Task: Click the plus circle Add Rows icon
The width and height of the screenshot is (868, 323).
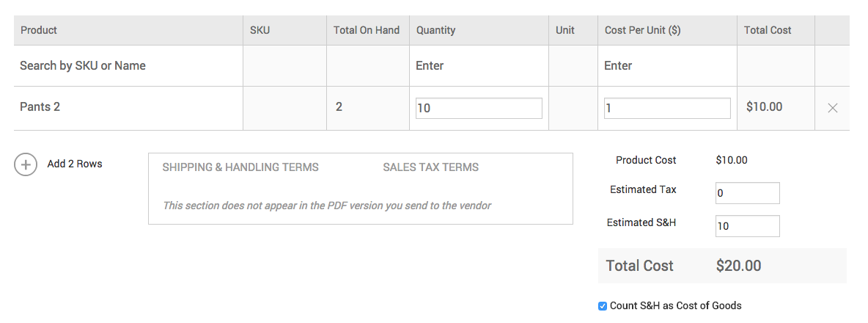Action: pos(26,164)
